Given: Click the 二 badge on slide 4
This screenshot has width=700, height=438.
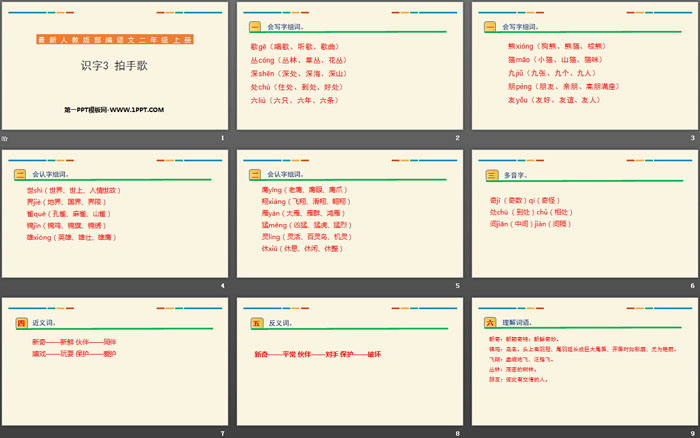Looking at the screenshot, I should click(x=19, y=175).
